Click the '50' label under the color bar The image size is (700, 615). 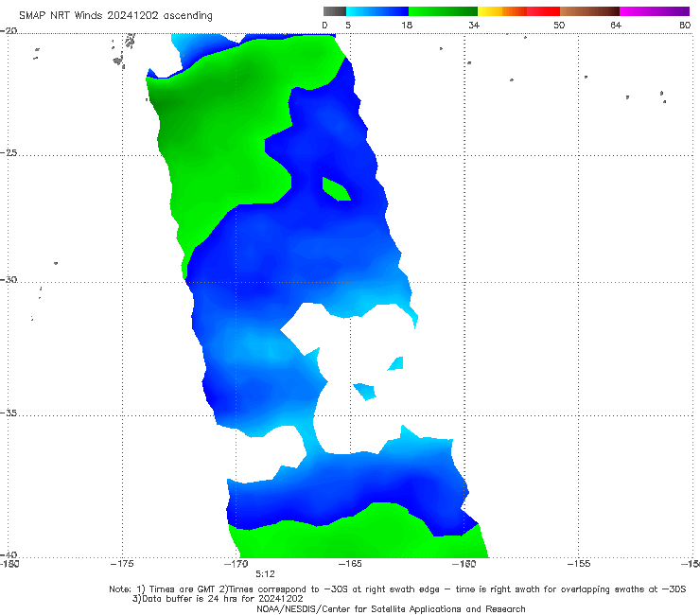pos(559,25)
